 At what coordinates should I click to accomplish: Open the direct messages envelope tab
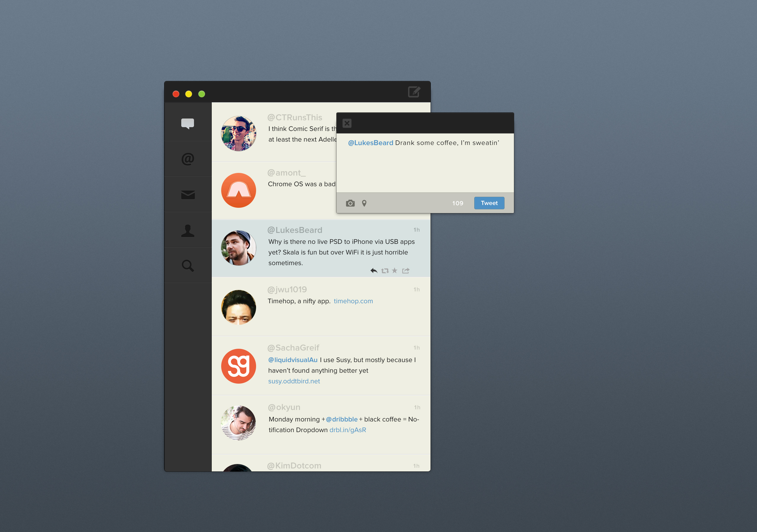[x=187, y=194]
